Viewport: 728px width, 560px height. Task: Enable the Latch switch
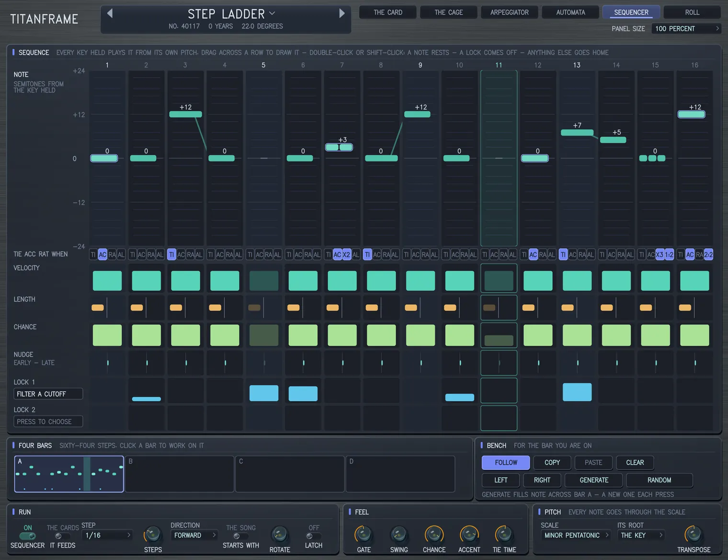[x=313, y=536]
